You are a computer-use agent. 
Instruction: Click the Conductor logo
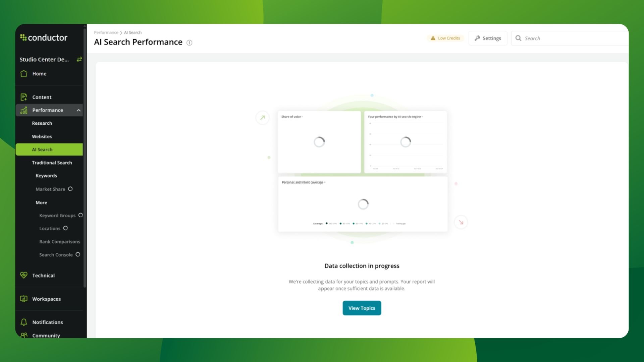[44, 38]
